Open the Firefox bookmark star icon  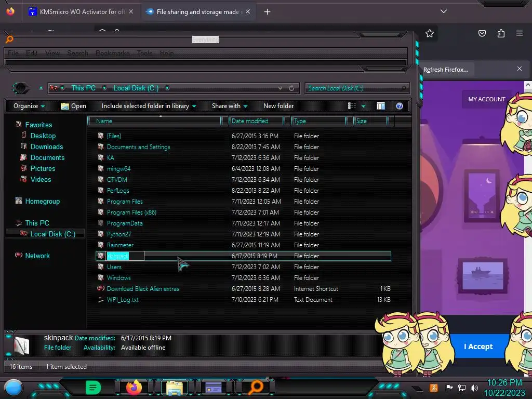pos(430,33)
